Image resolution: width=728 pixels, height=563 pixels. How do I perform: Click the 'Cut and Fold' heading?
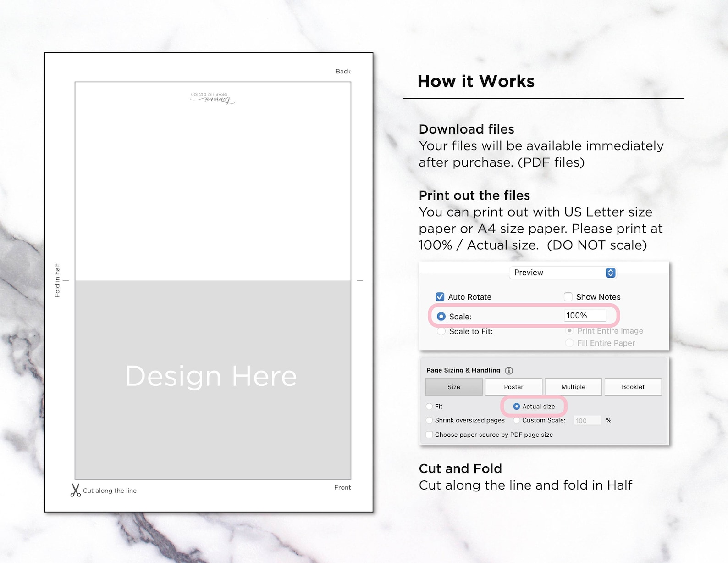[460, 468]
